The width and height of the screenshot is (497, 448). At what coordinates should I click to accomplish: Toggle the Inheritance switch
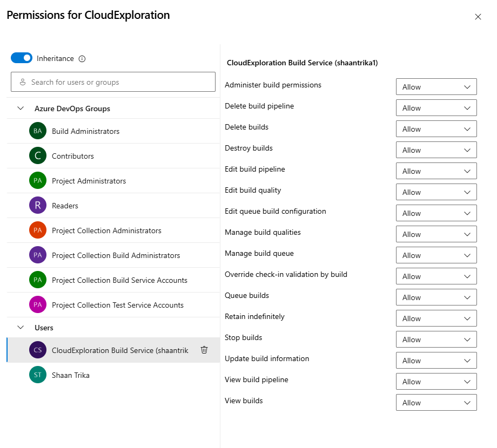tap(22, 58)
